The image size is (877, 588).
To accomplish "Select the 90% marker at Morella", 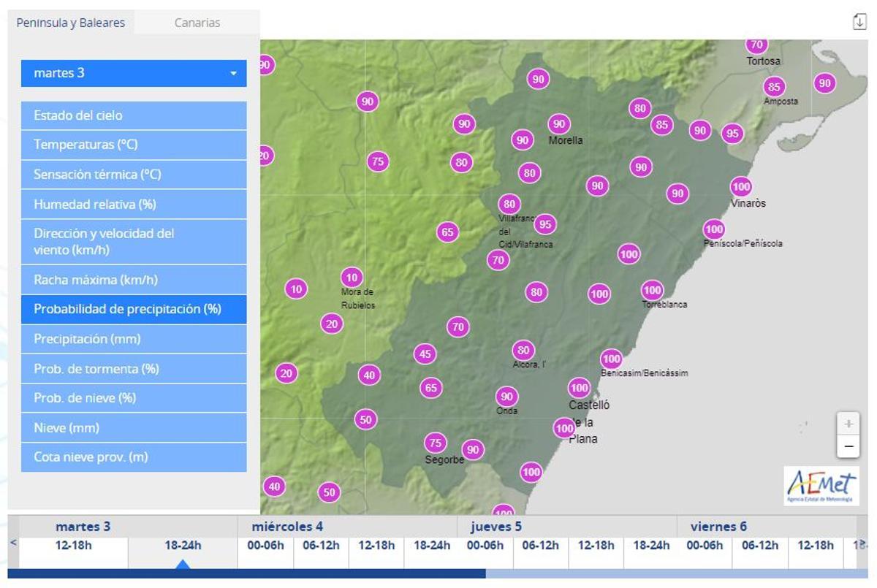I will (559, 123).
